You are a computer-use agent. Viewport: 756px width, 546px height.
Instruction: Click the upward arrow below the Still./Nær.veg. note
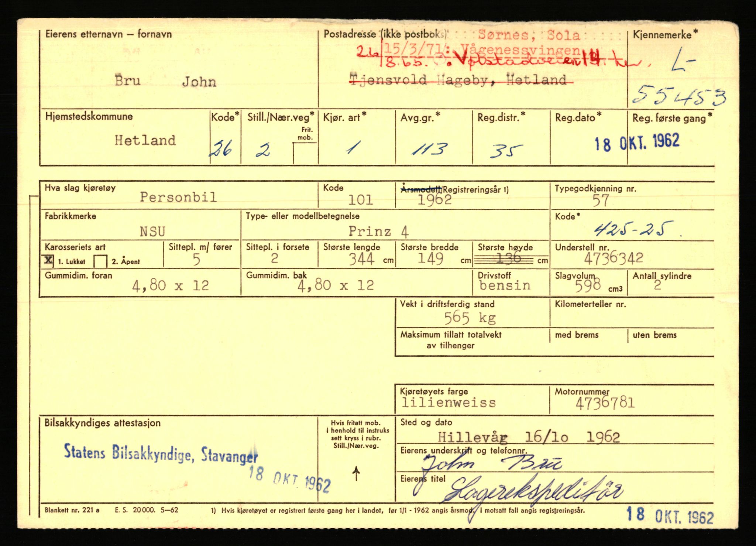tap(356, 474)
